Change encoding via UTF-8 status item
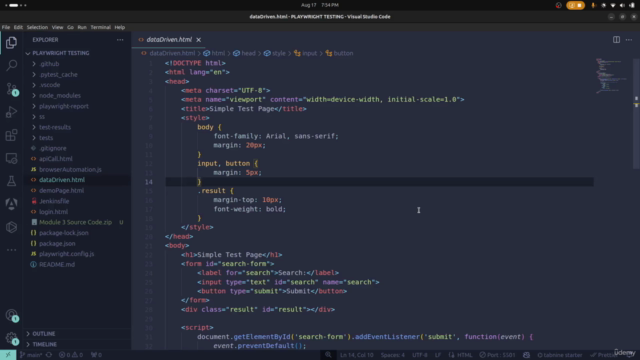640x360 pixels. click(420, 355)
